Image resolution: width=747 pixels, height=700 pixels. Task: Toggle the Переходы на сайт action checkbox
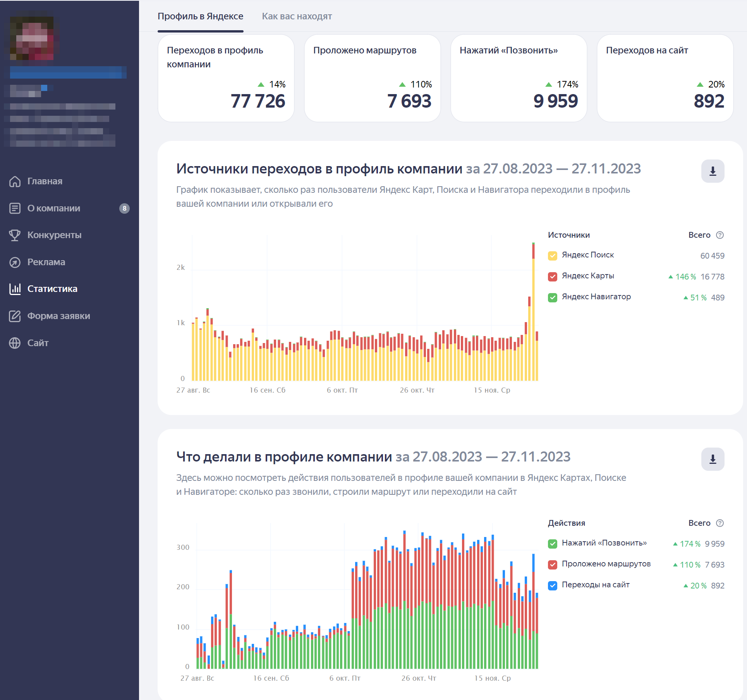point(553,585)
